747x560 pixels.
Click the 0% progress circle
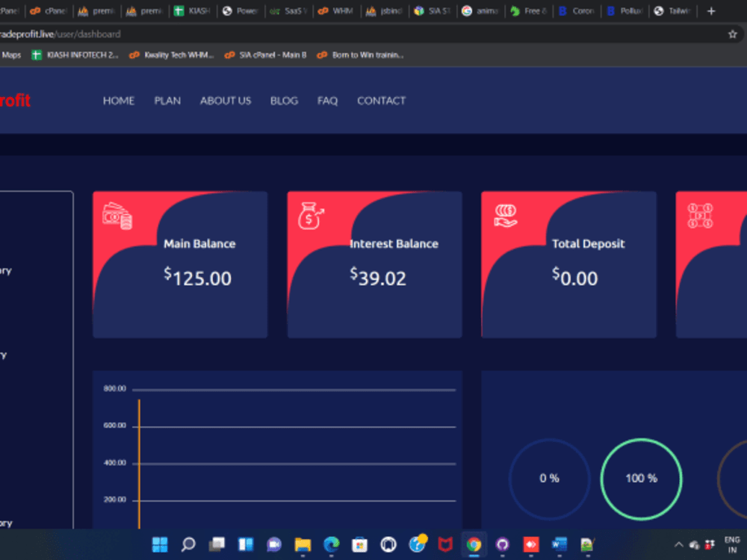[549, 479]
